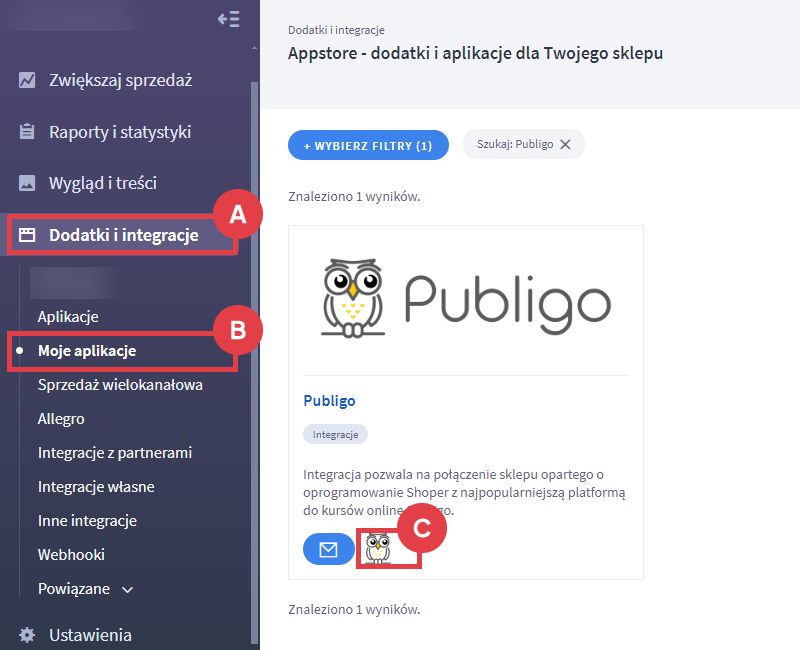Select the chart icon for Zwiększaj sprzedaż

(25, 79)
